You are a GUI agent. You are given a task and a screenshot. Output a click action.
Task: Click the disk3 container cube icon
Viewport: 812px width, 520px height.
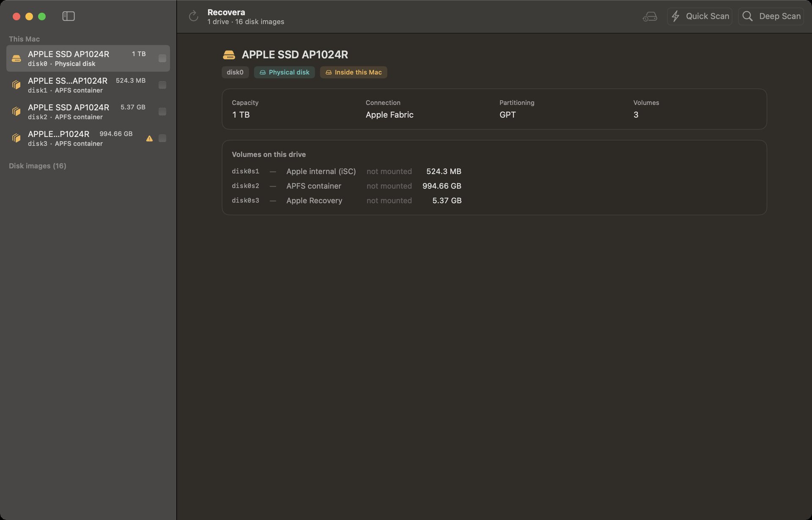click(16, 138)
